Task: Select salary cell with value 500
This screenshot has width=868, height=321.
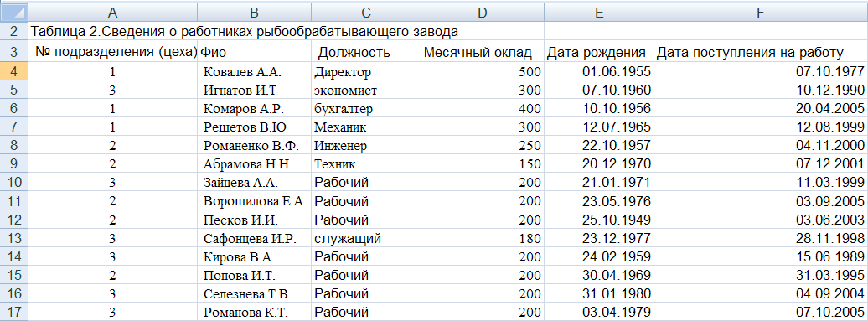Action: (x=482, y=71)
